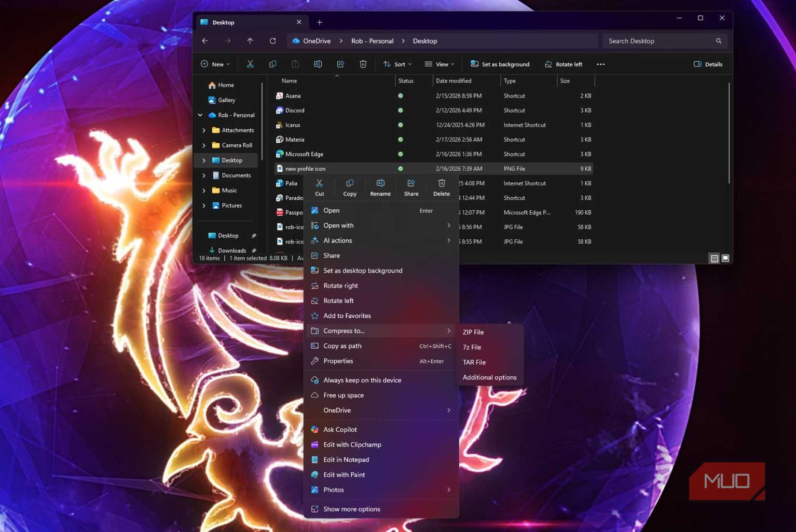The width and height of the screenshot is (796, 532).
Task: Open the See more toolbar options
Action: click(x=601, y=64)
